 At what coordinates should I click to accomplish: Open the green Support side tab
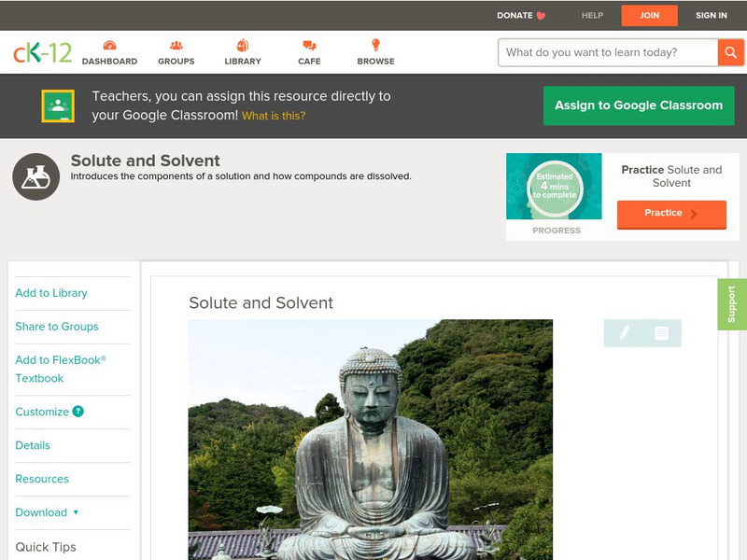pyautogui.click(x=732, y=304)
